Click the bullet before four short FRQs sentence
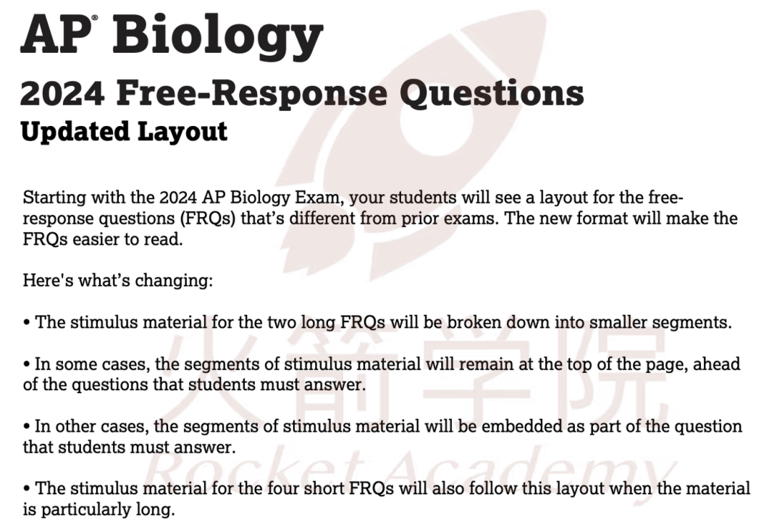This screenshot has height=532, width=782. pyautogui.click(x=27, y=489)
